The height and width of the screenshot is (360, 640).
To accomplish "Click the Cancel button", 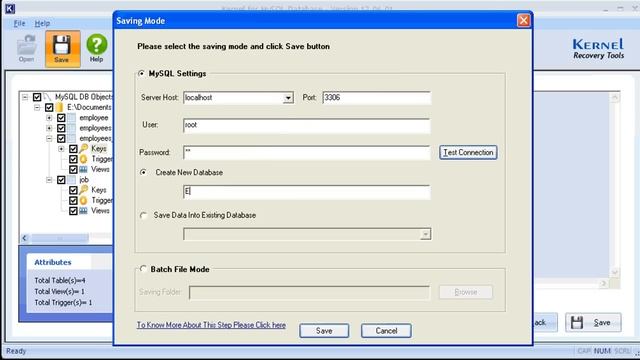I will pyautogui.click(x=386, y=331).
